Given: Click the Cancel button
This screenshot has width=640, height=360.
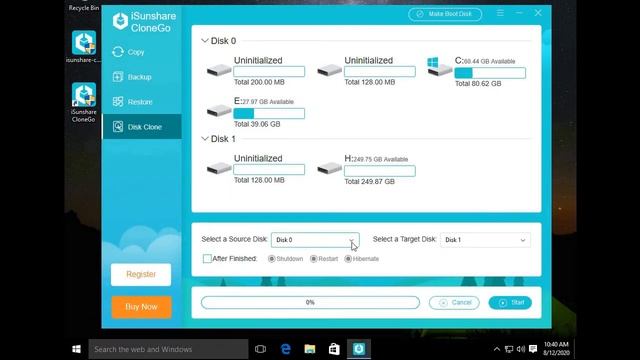Looking at the screenshot, I should pyautogui.click(x=454, y=302).
